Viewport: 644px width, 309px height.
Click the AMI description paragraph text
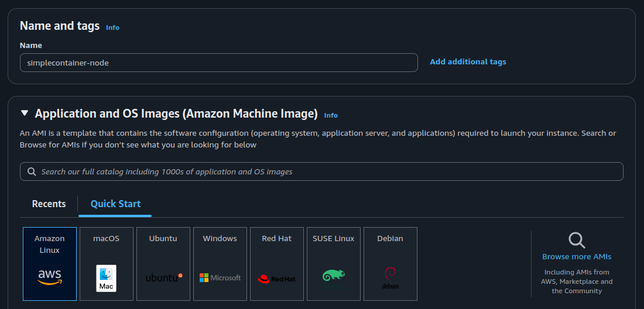pos(318,139)
